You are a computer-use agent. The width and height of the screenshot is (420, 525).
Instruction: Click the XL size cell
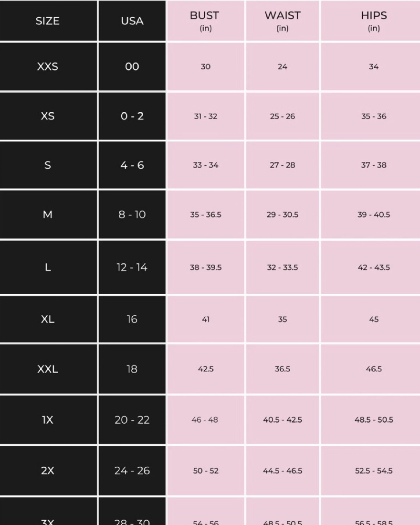point(47,319)
